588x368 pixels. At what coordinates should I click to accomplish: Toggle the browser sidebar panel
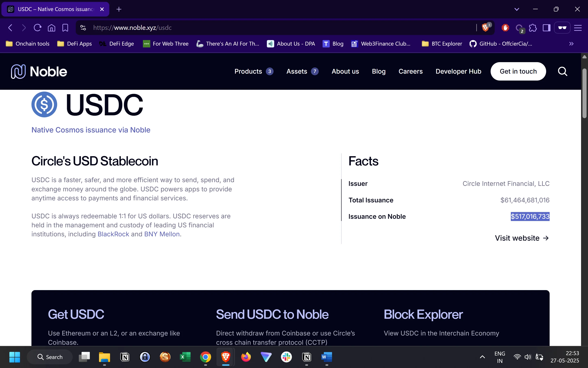(546, 28)
